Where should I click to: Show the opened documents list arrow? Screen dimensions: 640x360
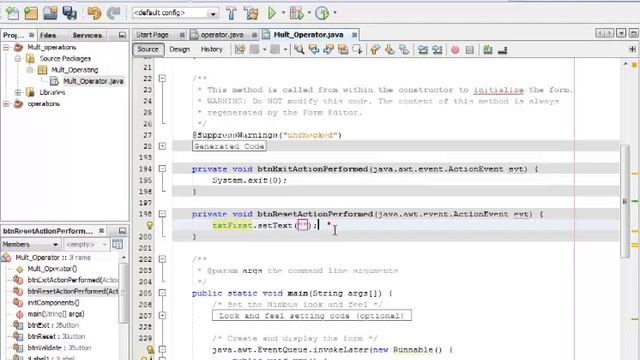[x=621, y=33]
